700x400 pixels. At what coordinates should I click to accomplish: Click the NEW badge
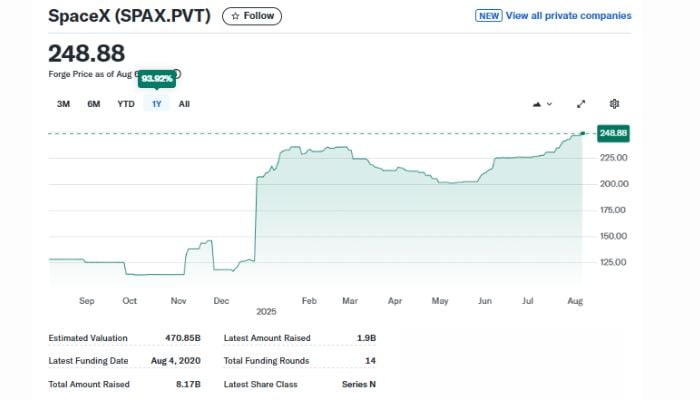coord(488,16)
